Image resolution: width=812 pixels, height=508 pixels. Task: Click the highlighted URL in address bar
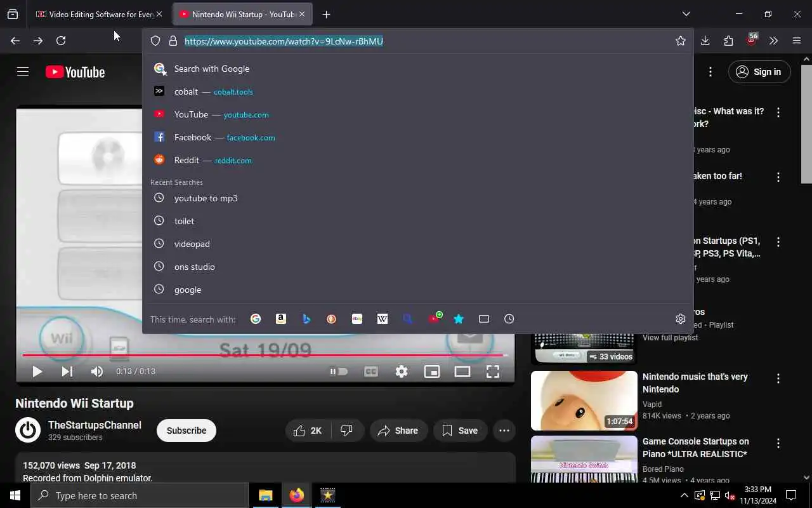point(284,41)
